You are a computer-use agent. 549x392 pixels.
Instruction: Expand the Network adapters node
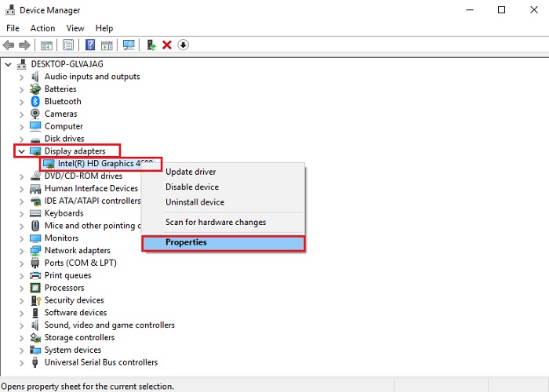tap(22, 251)
